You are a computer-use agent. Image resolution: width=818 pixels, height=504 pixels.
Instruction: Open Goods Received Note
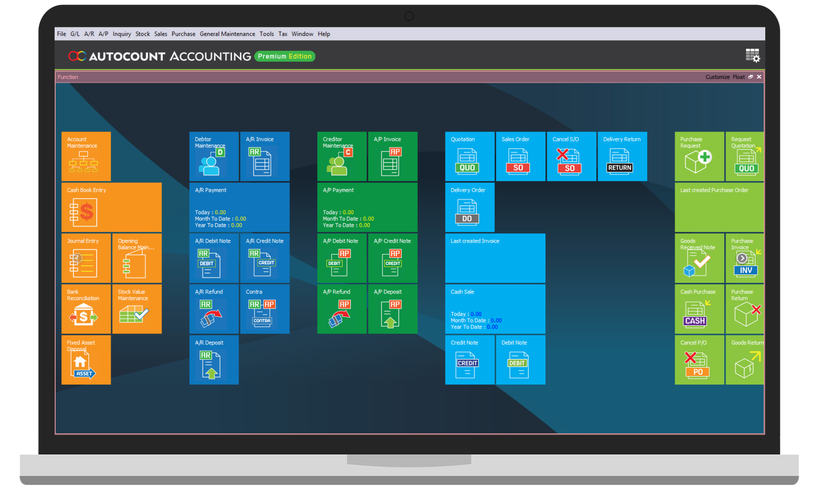point(699,258)
